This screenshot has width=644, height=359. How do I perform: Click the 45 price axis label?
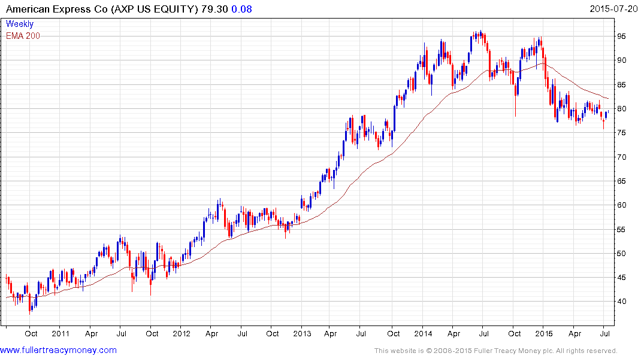click(x=621, y=278)
